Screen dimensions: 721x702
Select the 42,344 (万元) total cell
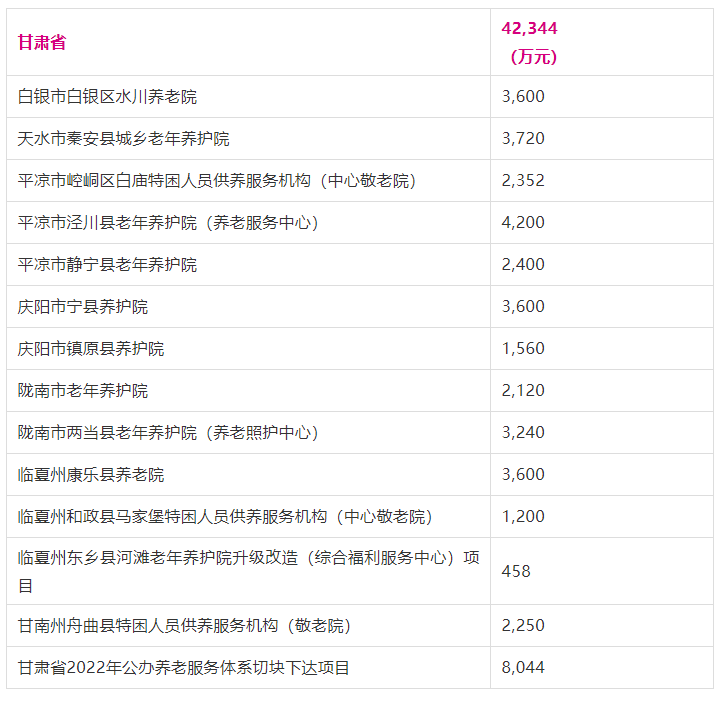tap(531, 42)
